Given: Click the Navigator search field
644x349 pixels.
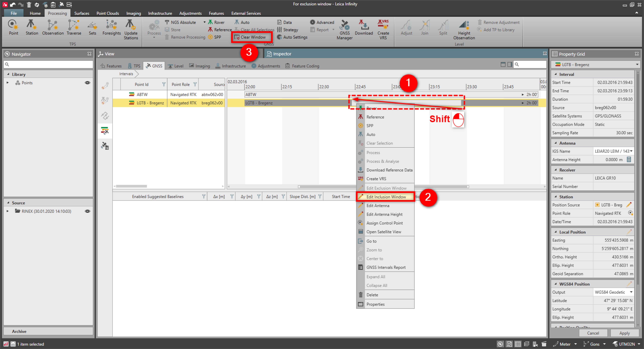Looking at the screenshot, I should coord(48,64).
